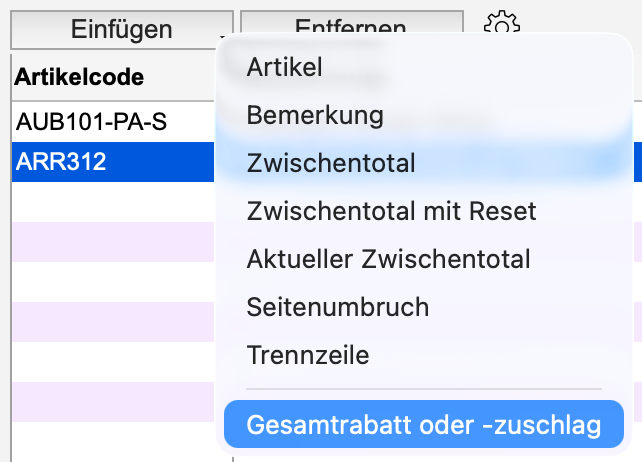The image size is (642, 462).
Task: Click the Artikelcode column header
Action: [x=79, y=77]
